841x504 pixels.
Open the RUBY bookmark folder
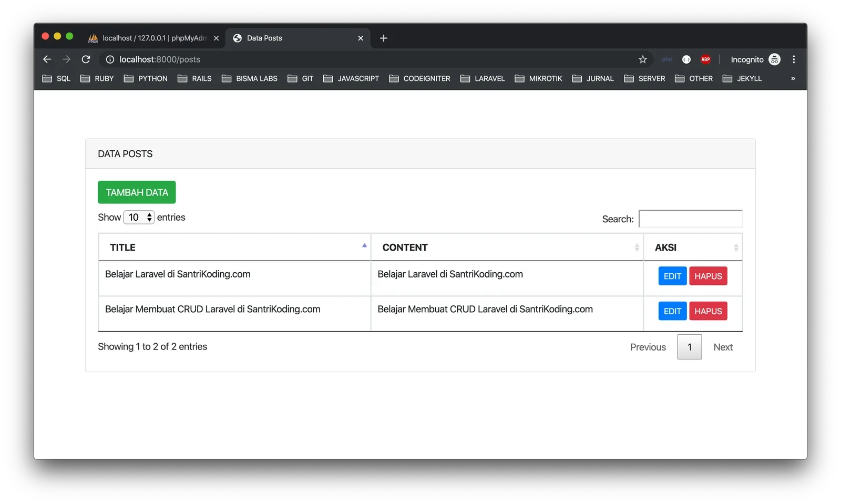(97, 78)
